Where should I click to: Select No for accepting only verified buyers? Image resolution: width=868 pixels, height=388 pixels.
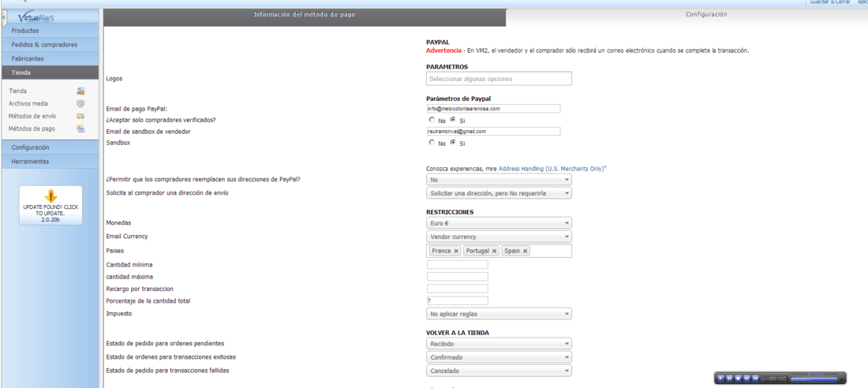[x=432, y=120]
